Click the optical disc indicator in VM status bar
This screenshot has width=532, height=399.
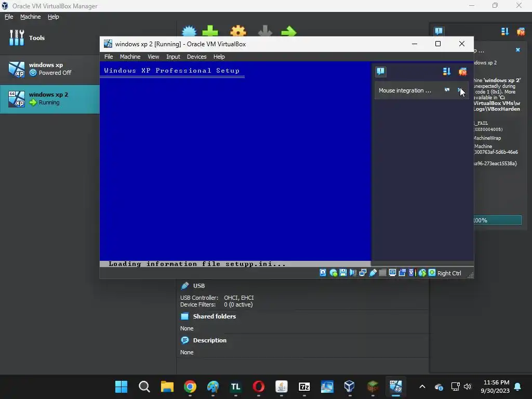click(333, 273)
